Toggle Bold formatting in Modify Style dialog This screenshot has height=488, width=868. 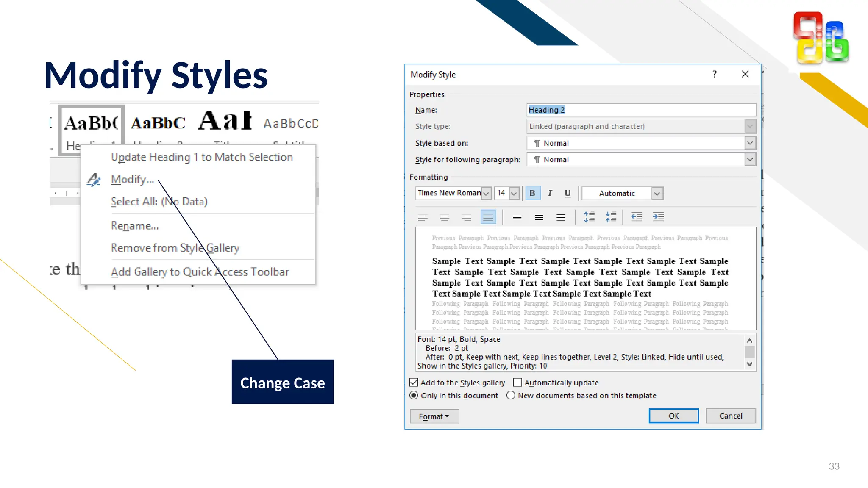tap(532, 193)
